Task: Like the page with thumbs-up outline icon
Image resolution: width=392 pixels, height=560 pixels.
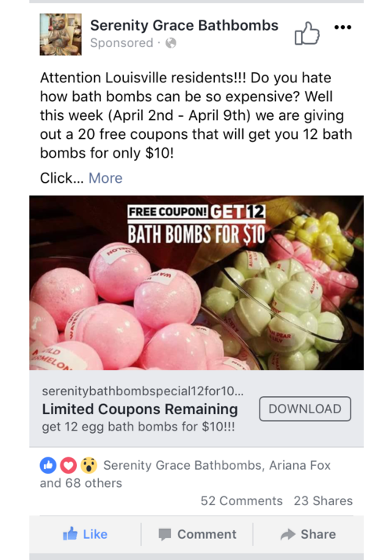Action: point(307,33)
